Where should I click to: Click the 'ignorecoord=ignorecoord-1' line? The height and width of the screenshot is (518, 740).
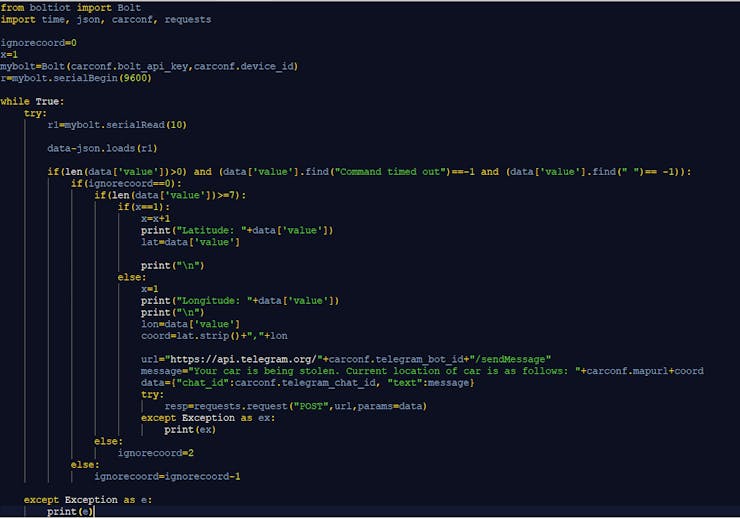[167, 476]
